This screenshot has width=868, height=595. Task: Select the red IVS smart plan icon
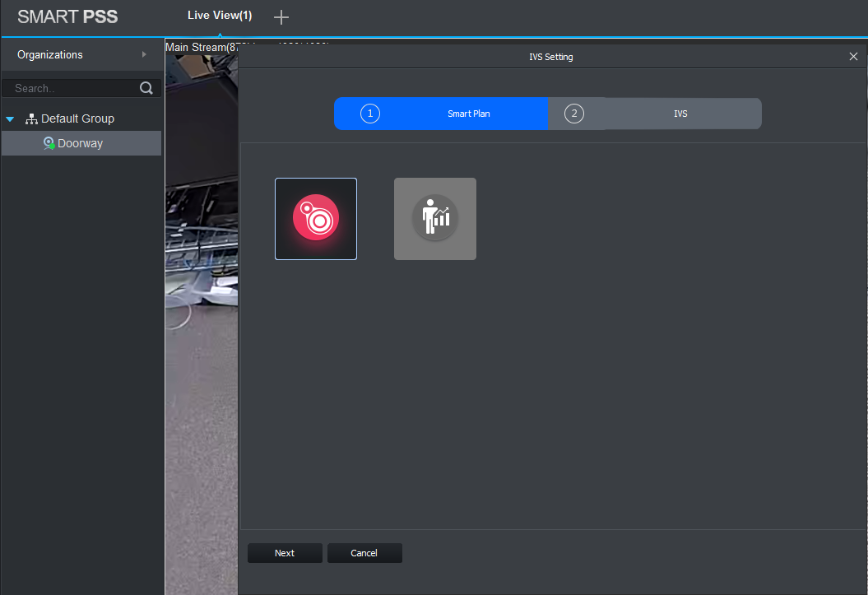point(316,219)
